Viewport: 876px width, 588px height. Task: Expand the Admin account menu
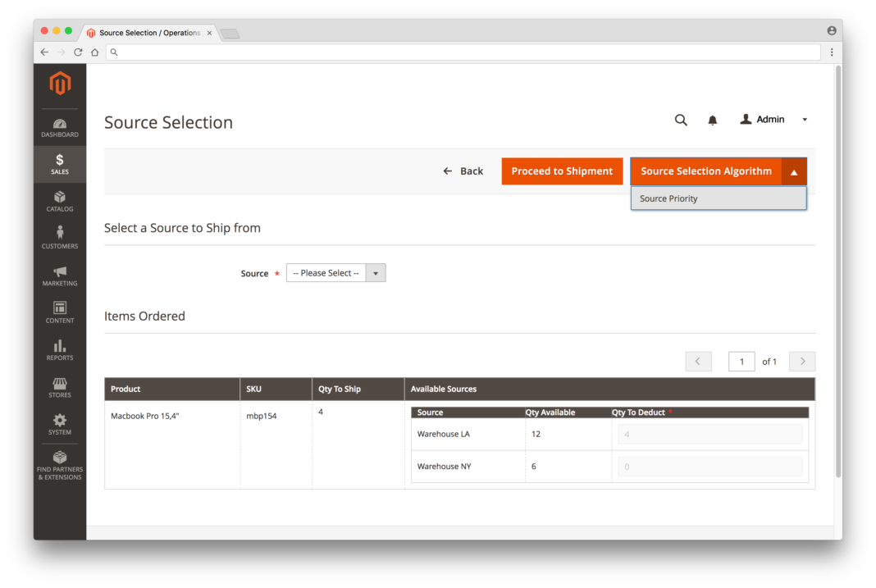pyautogui.click(x=805, y=119)
